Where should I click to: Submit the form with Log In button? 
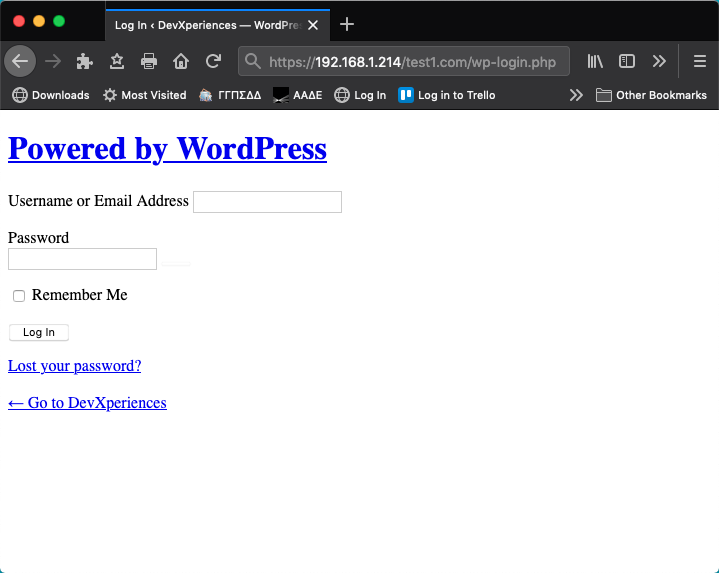click(39, 332)
